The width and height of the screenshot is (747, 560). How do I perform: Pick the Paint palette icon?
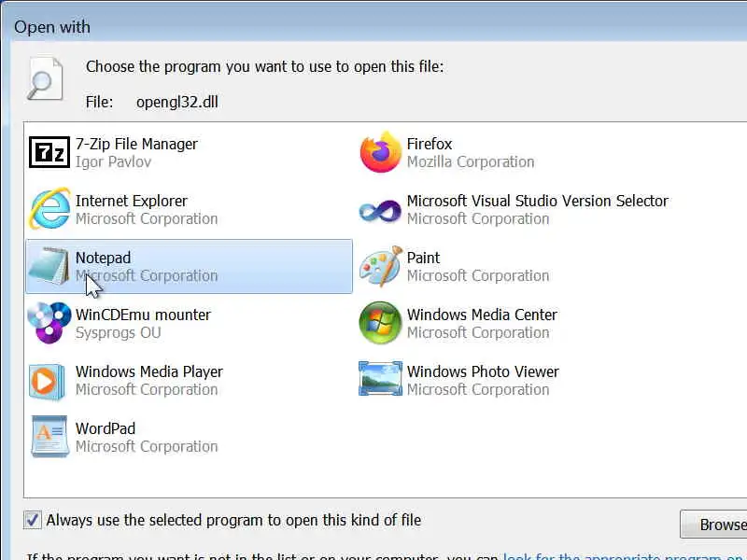coord(380,266)
